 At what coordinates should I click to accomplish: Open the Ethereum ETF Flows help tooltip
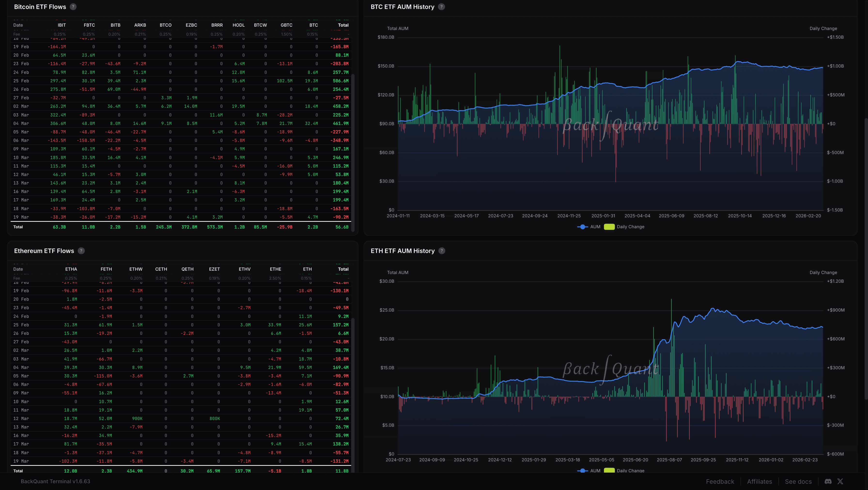click(x=81, y=251)
